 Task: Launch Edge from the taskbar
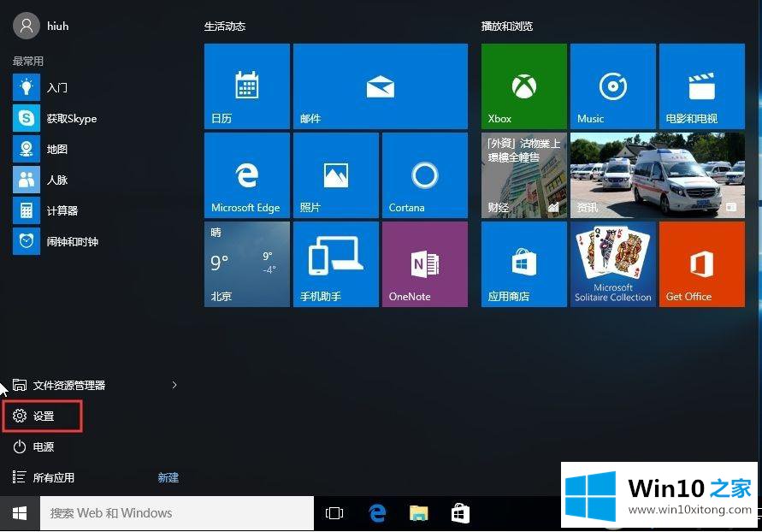377,513
